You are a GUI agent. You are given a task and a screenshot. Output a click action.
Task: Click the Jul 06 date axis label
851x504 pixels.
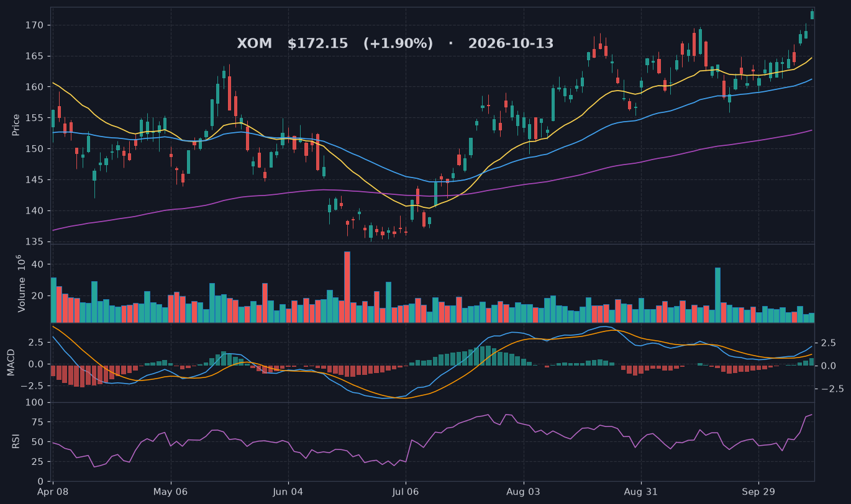(x=406, y=492)
